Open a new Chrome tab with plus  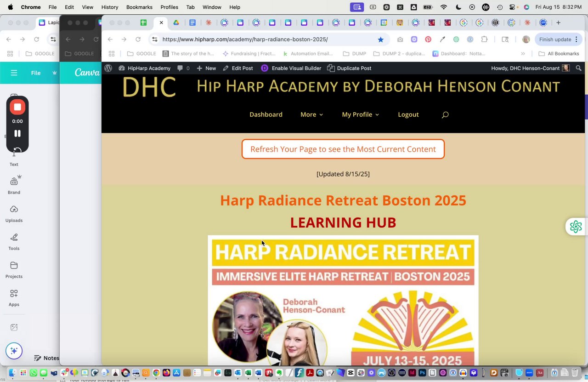tap(558, 23)
